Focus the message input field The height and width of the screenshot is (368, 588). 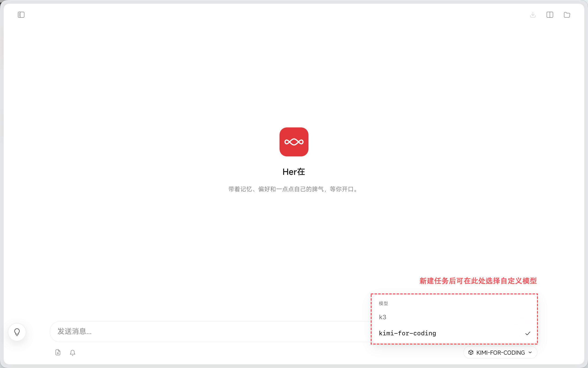[x=210, y=331]
